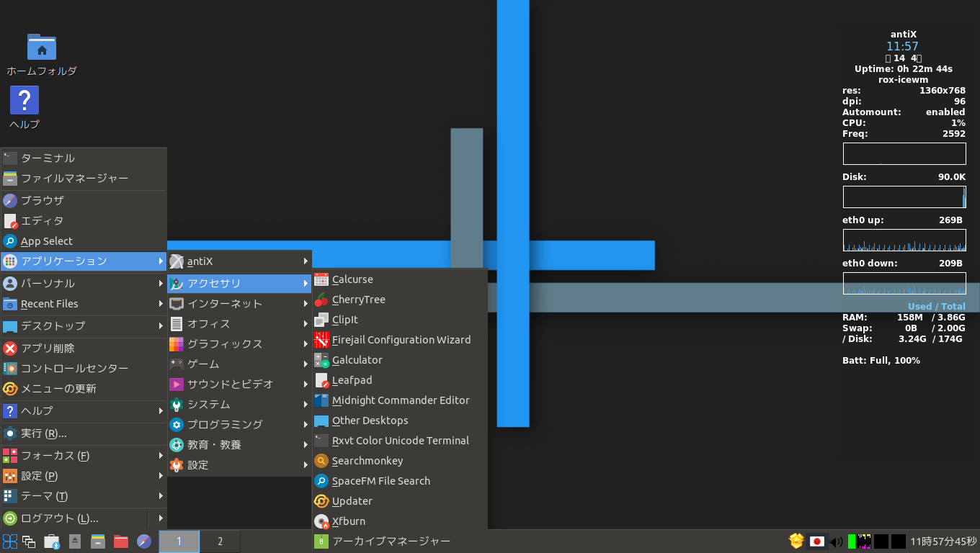
Task: Click the Japan flag keyboard layout indicator
Action: point(816,541)
